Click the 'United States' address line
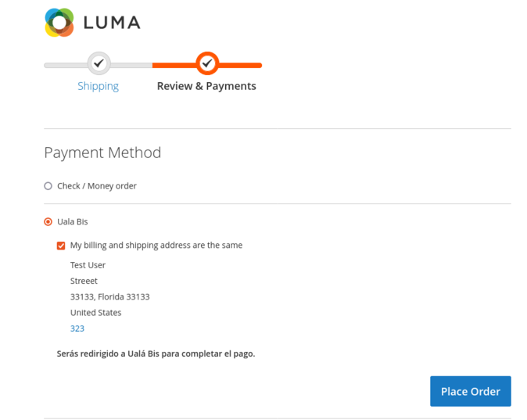Viewport: 527px width, 420px height. 96,313
